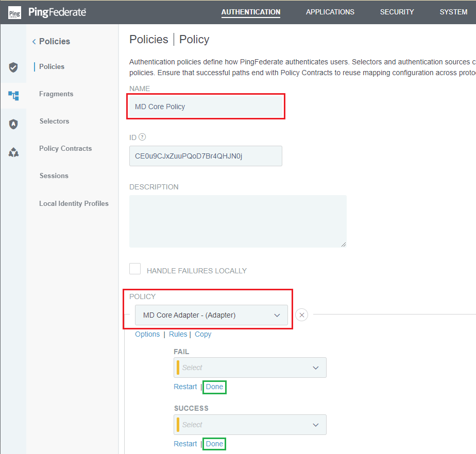
Task: Open the FAIL Select dropdown
Action: coord(250,368)
